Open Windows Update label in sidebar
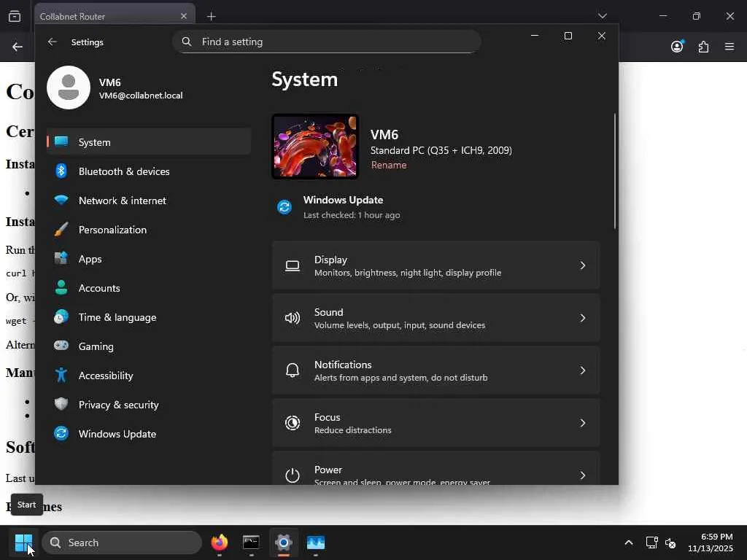Image resolution: width=747 pixels, height=560 pixels. pos(117,434)
